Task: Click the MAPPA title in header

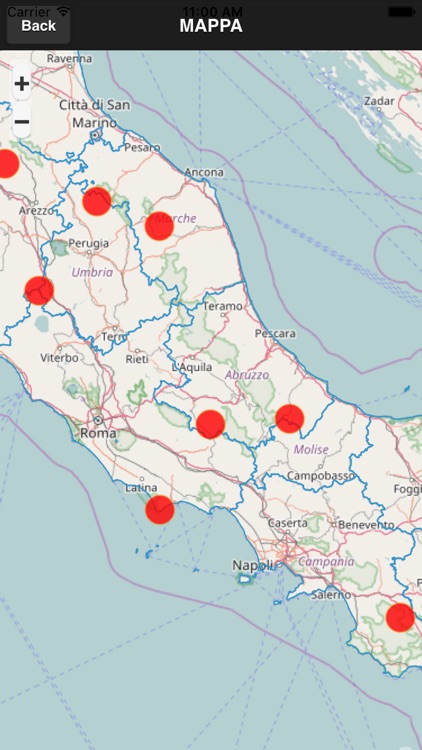Action: (211, 26)
